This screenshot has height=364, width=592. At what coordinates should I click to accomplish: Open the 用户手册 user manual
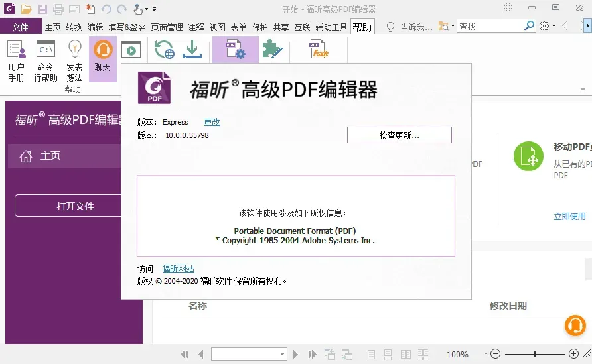16,60
